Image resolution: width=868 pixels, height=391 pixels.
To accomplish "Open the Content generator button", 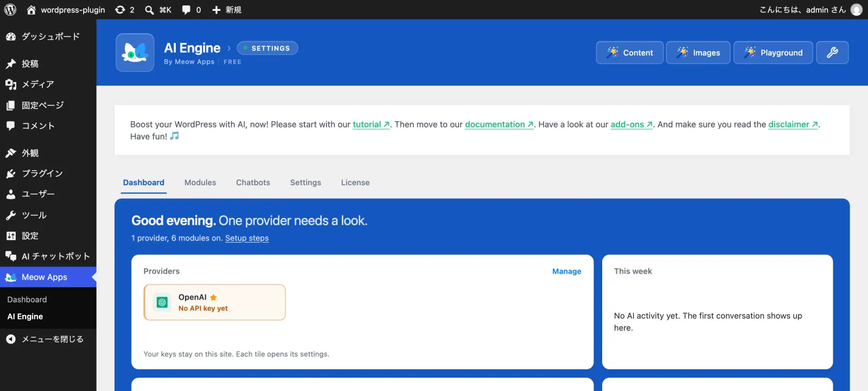I will pos(630,53).
